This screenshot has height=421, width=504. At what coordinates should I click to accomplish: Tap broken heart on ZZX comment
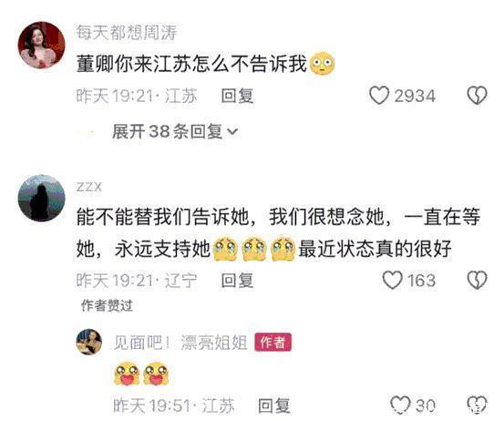click(477, 280)
